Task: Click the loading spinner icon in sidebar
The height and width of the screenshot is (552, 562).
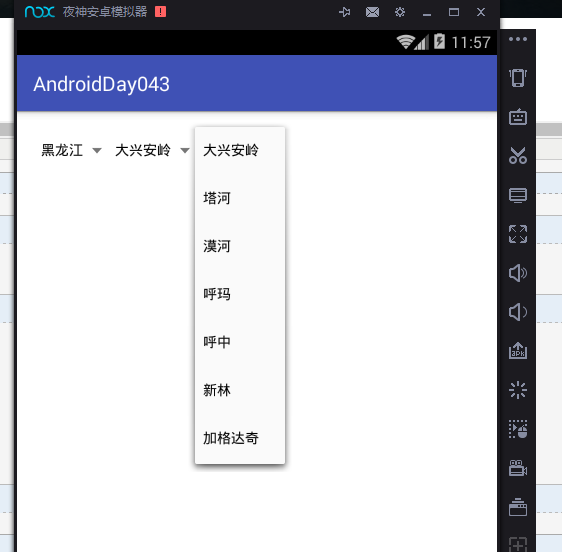Action: (x=518, y=390)
